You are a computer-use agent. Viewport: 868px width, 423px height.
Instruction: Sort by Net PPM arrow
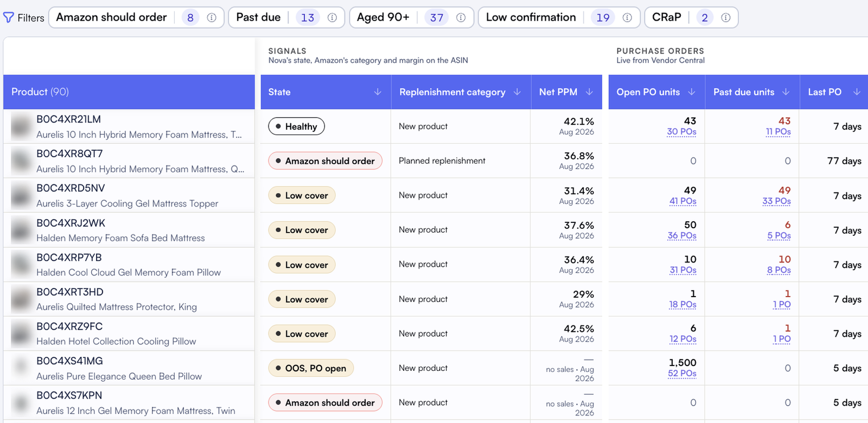(x=589, y=92)
